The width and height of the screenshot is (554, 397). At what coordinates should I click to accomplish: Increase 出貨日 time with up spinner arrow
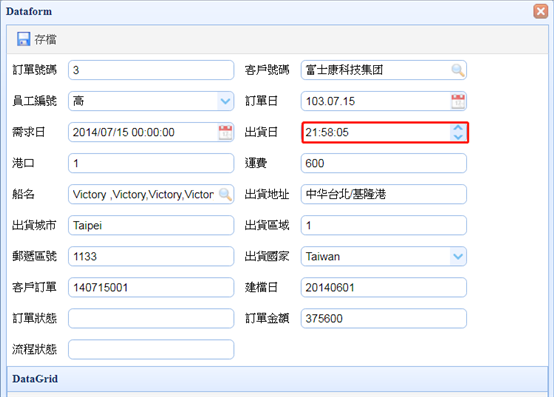click(458, 128)
